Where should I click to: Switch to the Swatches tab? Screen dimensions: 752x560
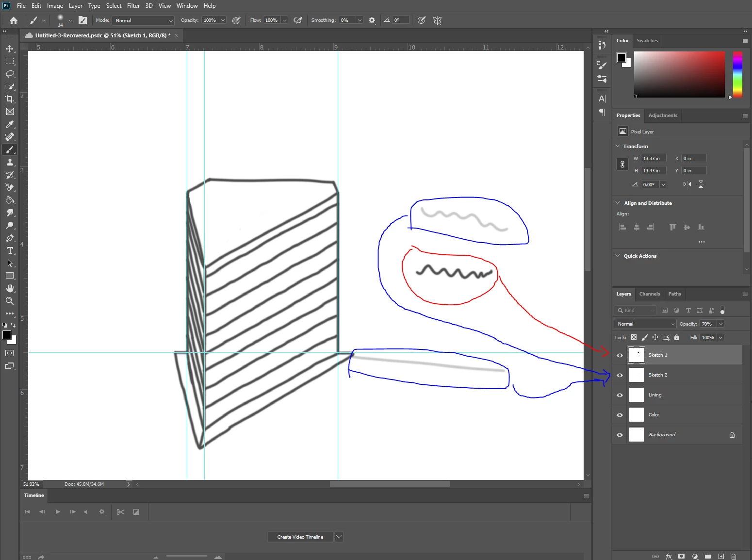(647, 41)
